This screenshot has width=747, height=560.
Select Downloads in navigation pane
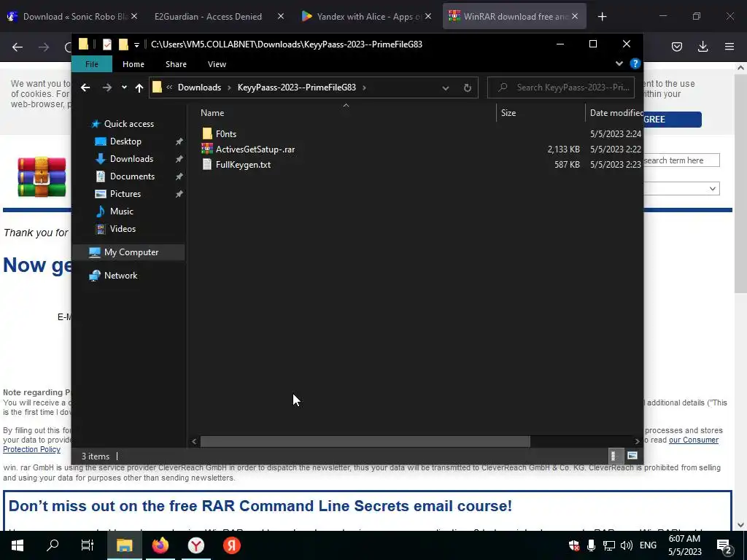[131, 159]
